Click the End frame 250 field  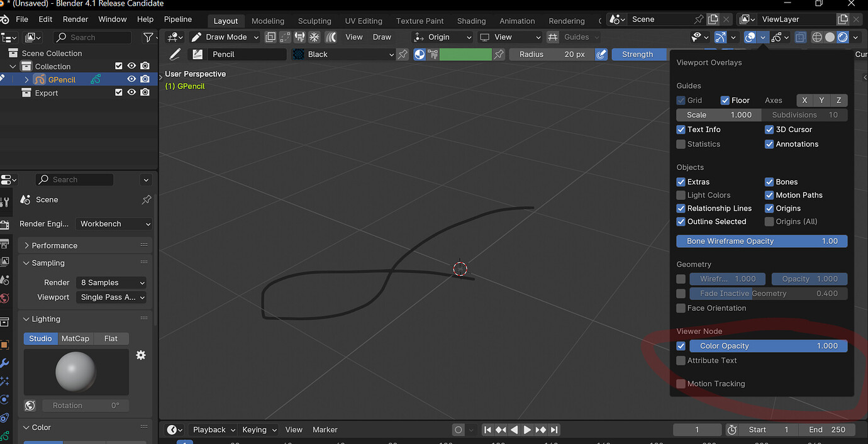point(827,430)
